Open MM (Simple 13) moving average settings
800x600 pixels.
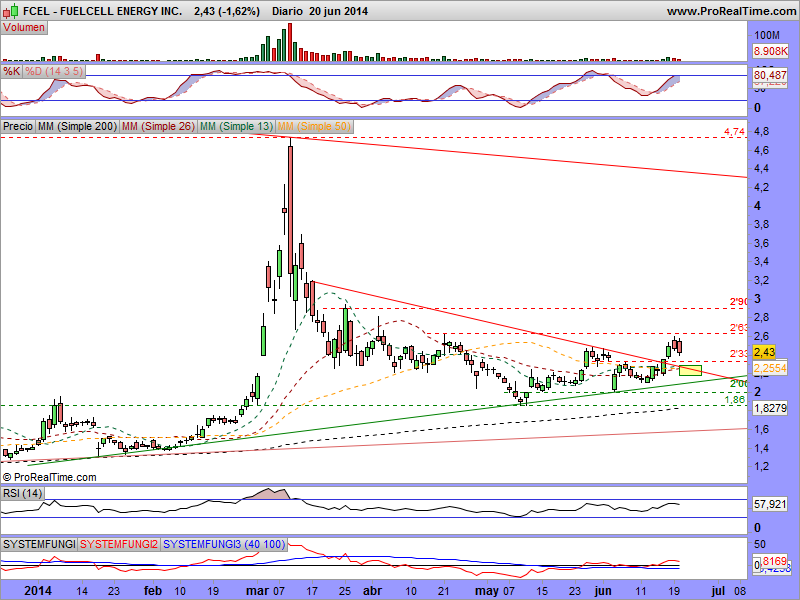tap(236, 126)
